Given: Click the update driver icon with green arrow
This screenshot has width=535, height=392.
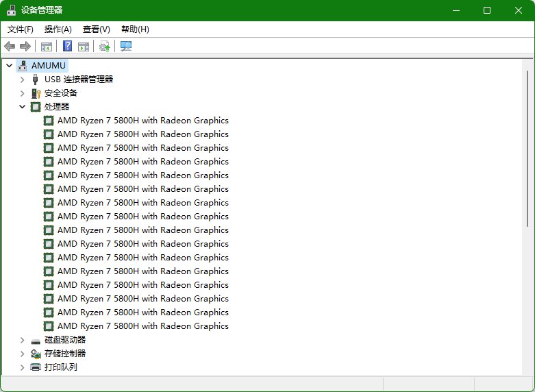Looking at the screenshot, I should (105, 46).
